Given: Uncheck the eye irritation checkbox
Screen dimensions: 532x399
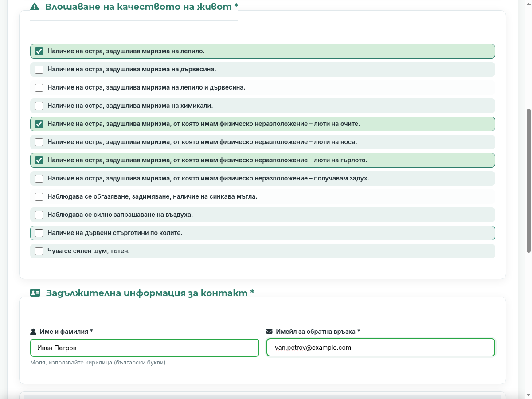Looking at the screenshot, I should [x=39, y=124].
